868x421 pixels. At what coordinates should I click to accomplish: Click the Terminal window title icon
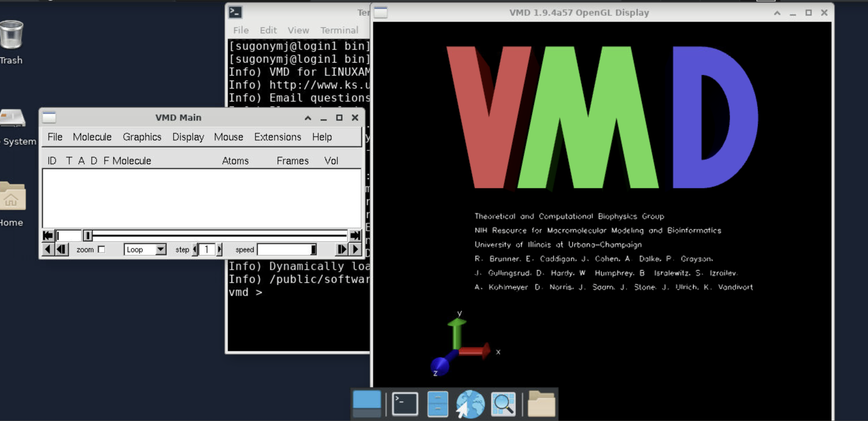[235, 12]
